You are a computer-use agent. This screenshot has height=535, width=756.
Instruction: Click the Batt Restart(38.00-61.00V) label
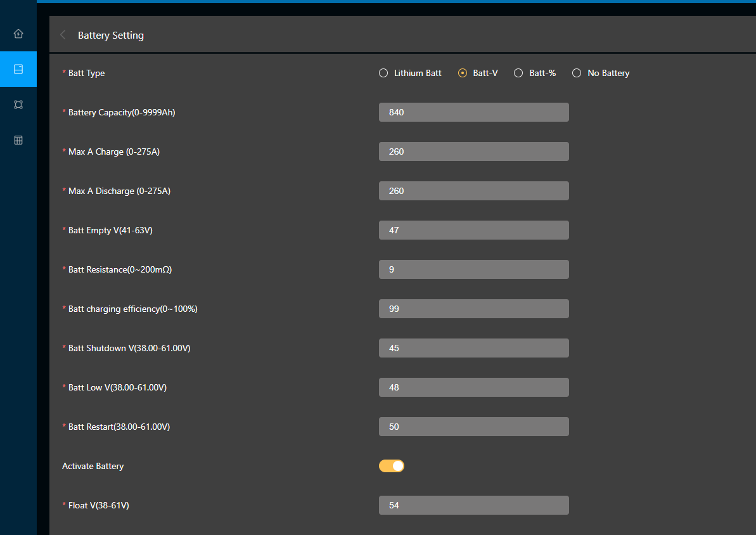[119, 427]
